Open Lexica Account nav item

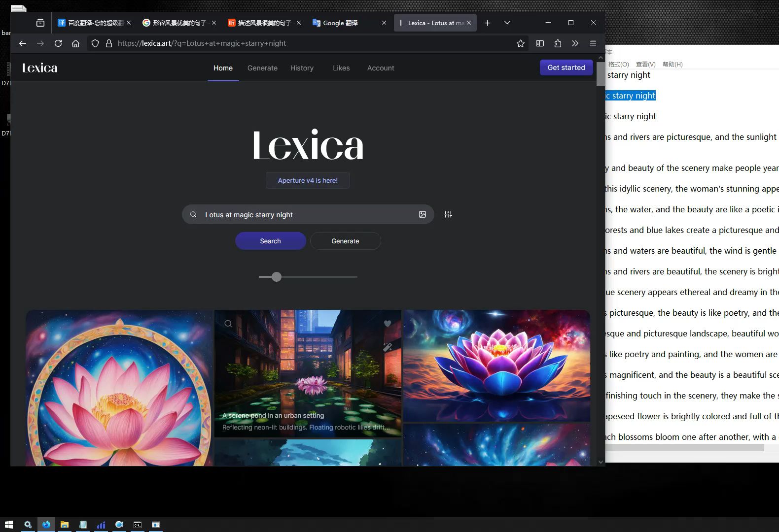pos(381,68)
